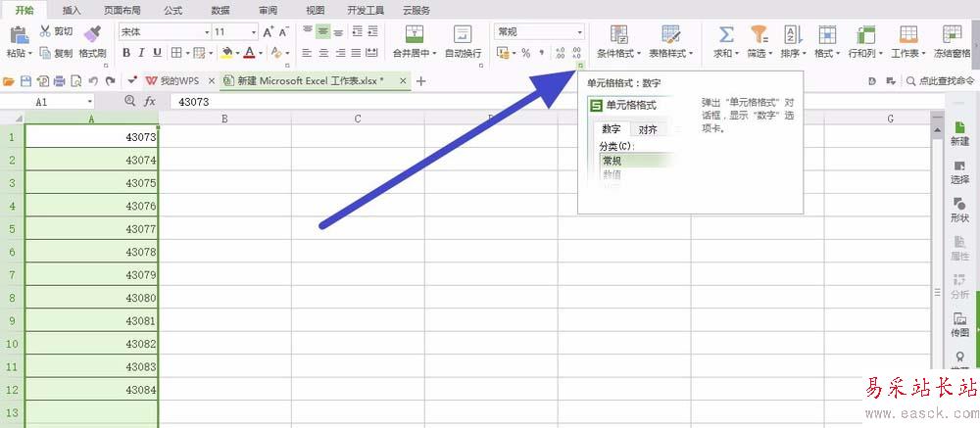
Task: Open Conditional Formatting (条件格式) menu
Action: (x=618, y=42)
